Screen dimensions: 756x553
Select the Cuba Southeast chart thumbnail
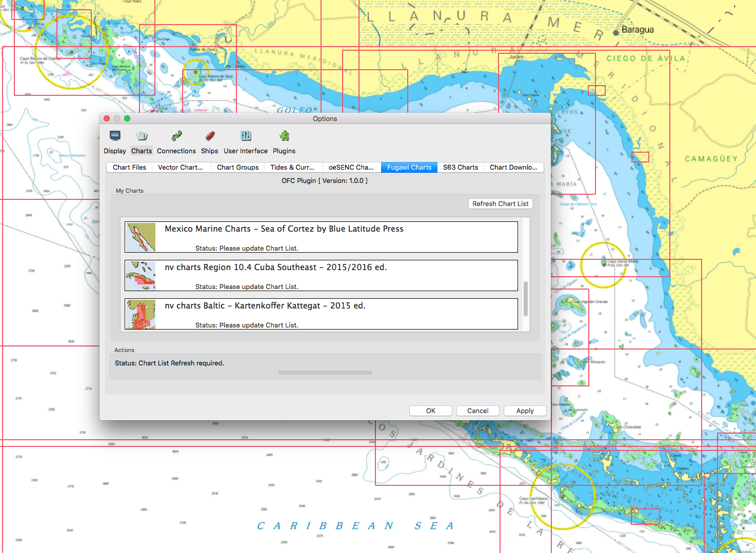click(x=141, y=275)
